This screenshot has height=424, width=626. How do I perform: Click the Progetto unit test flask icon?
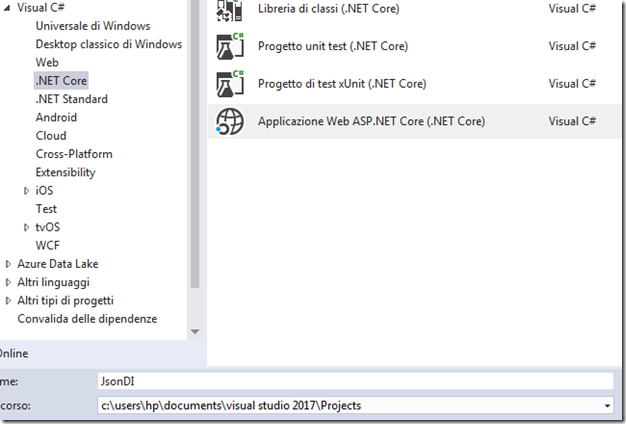pyautogui.click(x=230, y=46)
